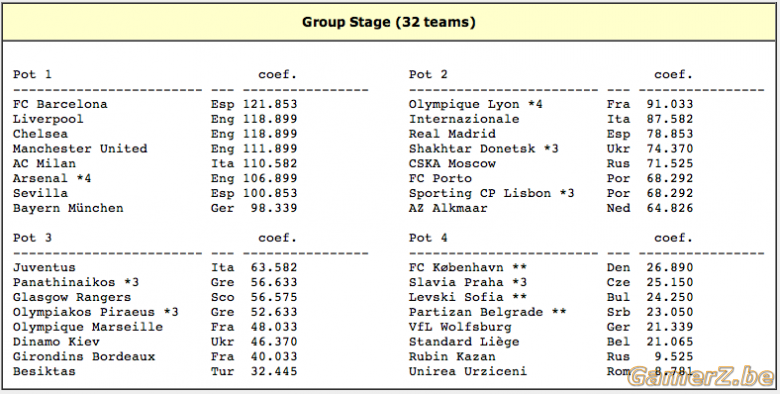Viewport: 780px width, 394px height.
Task: Click Manchester United in Pot 1
Action: tap(80, 149)
